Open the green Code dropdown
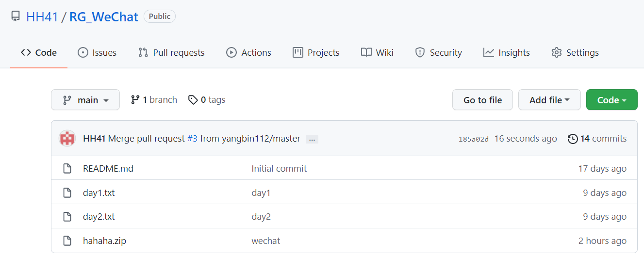This screenshot has height=257, width=644. tap(611, 100)
